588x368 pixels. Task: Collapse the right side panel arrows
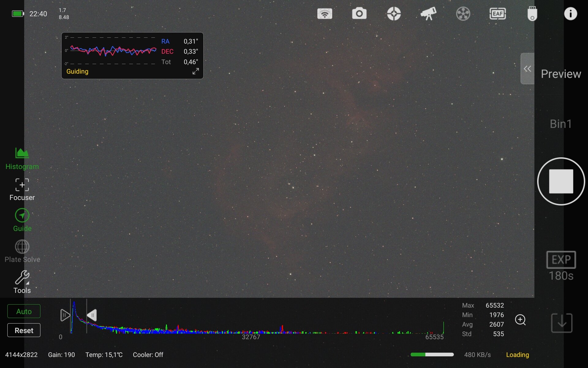point(527,69)
